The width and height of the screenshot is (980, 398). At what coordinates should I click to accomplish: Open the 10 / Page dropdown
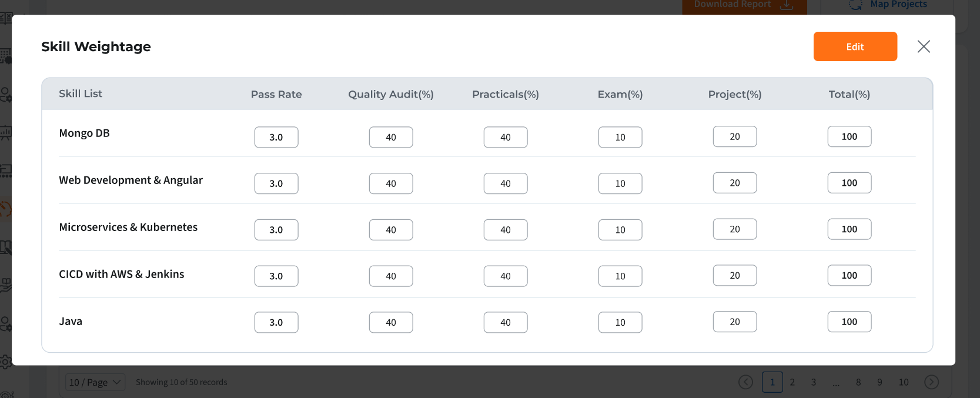(95, 382)
